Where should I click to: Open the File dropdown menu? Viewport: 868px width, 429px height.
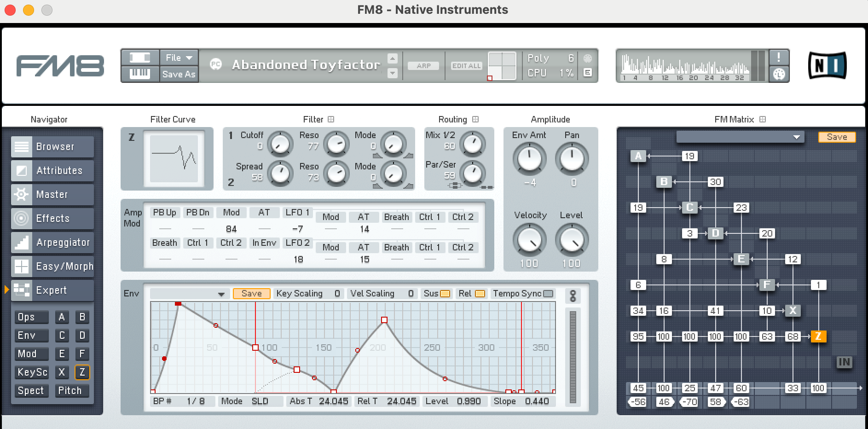pyautogui.click(x=179, y=58)
